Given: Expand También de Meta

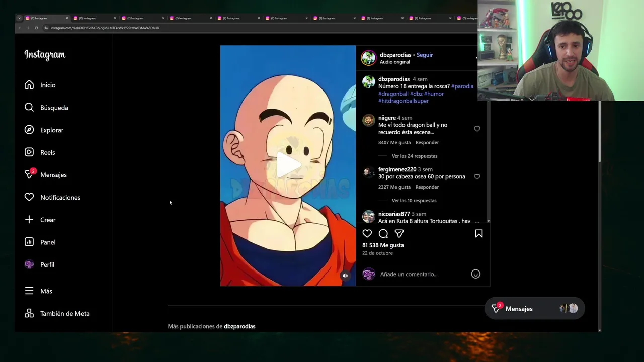Looking at the screenshot, I should 57,313.
